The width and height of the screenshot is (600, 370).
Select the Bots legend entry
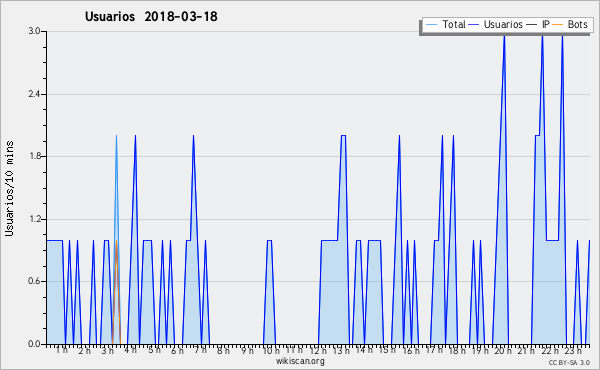pos(570,24)
